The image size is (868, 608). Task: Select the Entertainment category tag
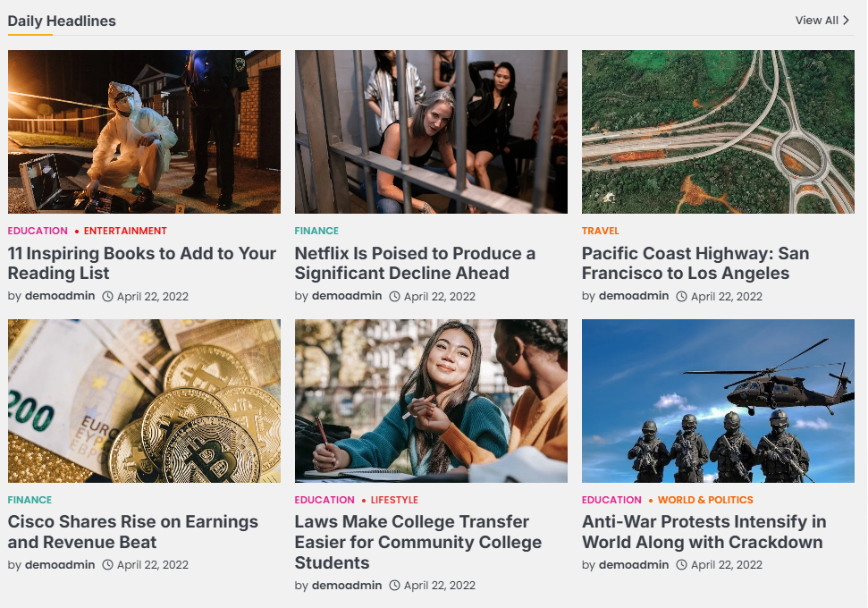click(x=125, y=231)
